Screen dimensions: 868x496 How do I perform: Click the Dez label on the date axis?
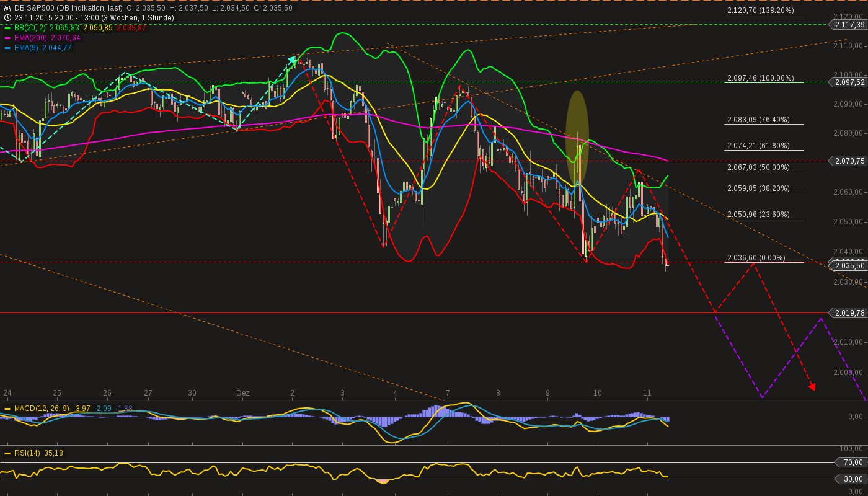pyautogui.click(x=242, y=393)
